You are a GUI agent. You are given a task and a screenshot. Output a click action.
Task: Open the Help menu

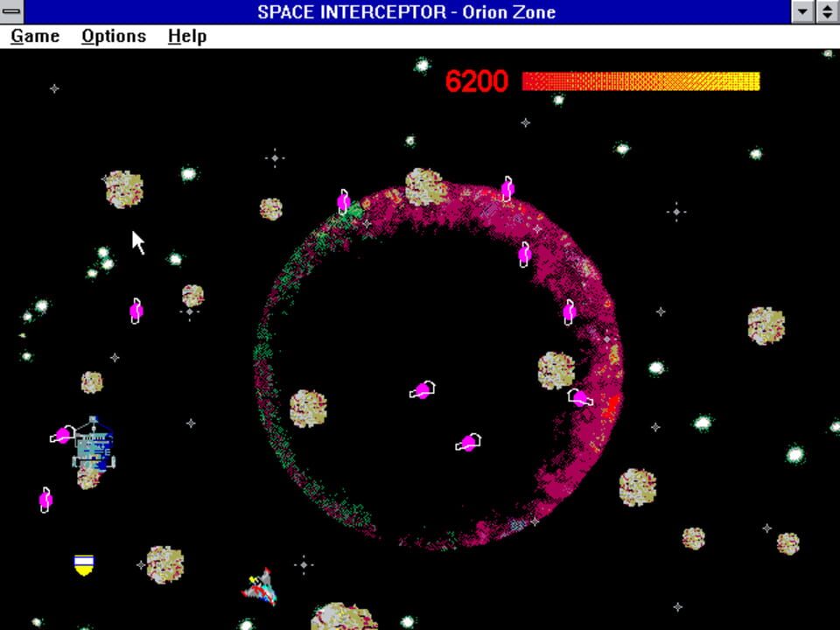[185, 36]
